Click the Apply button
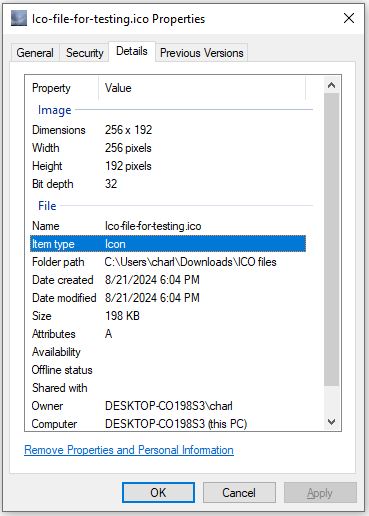Viewport: 369px width, 516px height. (x=320, y=492)
